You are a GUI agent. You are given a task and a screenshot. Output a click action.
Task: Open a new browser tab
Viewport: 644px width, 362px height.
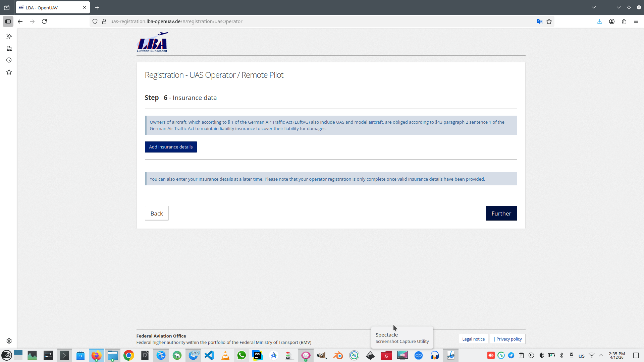click(97, 8)
